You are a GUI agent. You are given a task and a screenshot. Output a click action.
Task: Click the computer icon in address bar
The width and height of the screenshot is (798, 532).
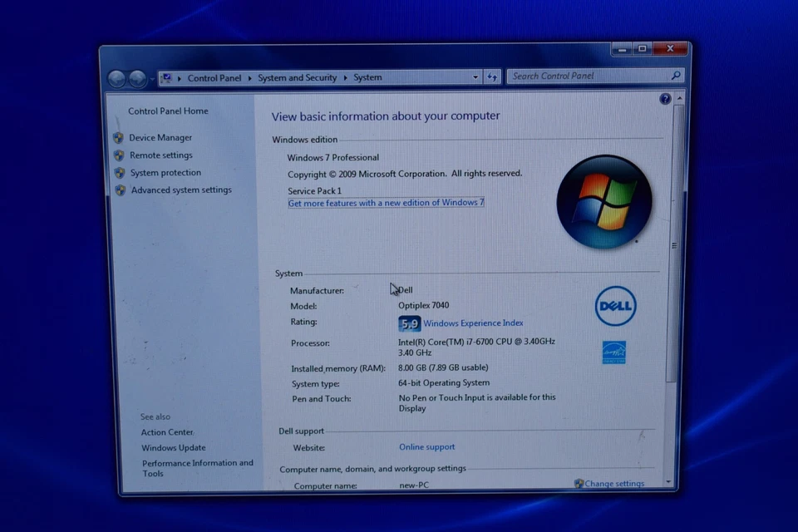pyautogui.click(x=166, y=78)
